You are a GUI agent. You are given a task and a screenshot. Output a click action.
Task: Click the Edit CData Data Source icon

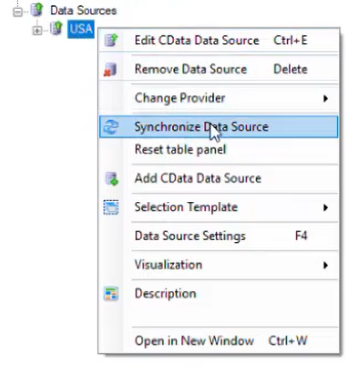pyautogui.click(x=111, y=40)
